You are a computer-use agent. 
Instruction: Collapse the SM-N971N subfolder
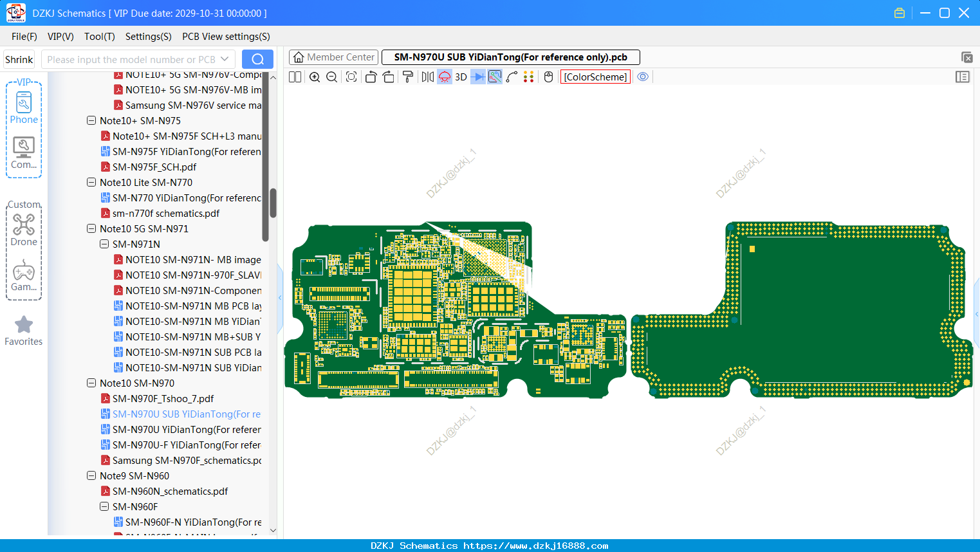(104, 244)
